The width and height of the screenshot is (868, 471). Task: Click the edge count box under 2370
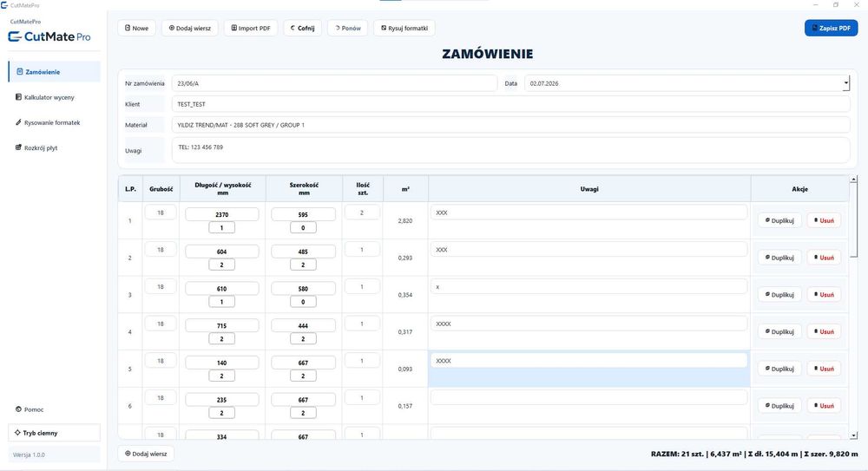click(222, 227)
